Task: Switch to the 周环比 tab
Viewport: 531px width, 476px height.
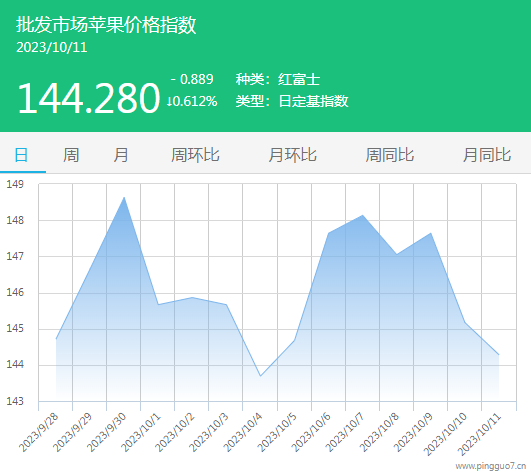Action: (x=195, y=155)
